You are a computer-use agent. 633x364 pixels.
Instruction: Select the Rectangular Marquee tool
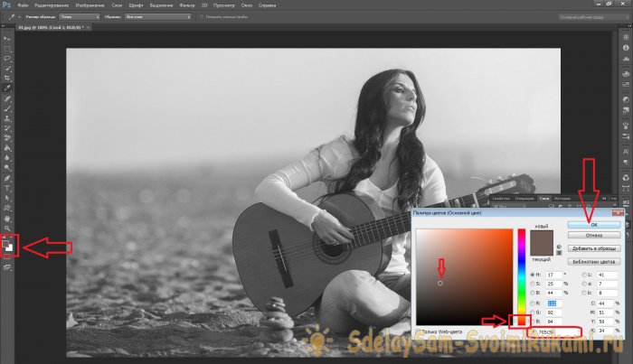[x=7, y=49]
